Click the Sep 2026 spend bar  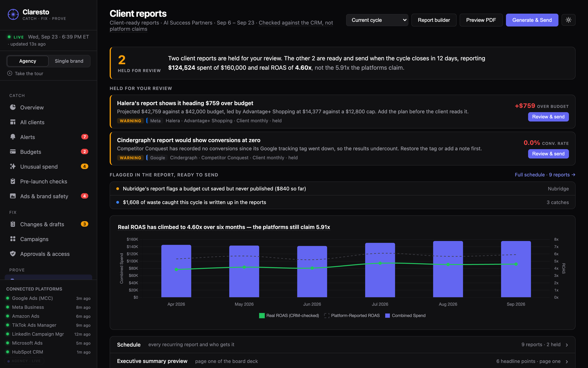tap(516, 269)
